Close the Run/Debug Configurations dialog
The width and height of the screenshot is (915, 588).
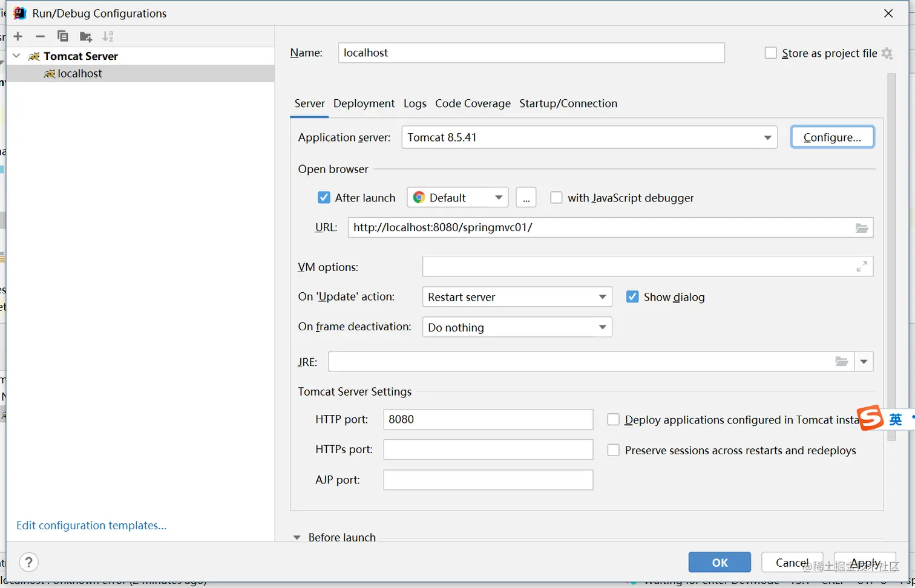[x=888, y=13]
